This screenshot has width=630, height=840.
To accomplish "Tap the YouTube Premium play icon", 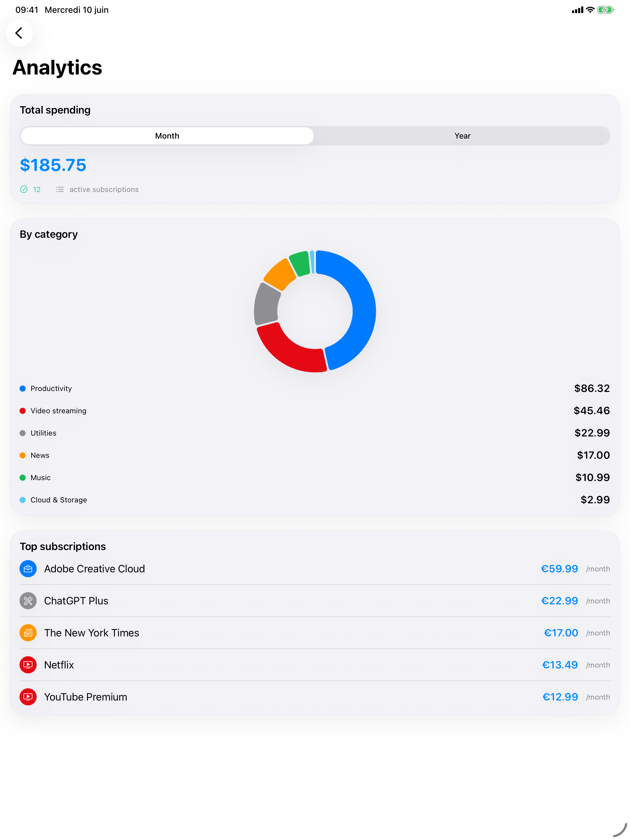I will click(28, 697).
